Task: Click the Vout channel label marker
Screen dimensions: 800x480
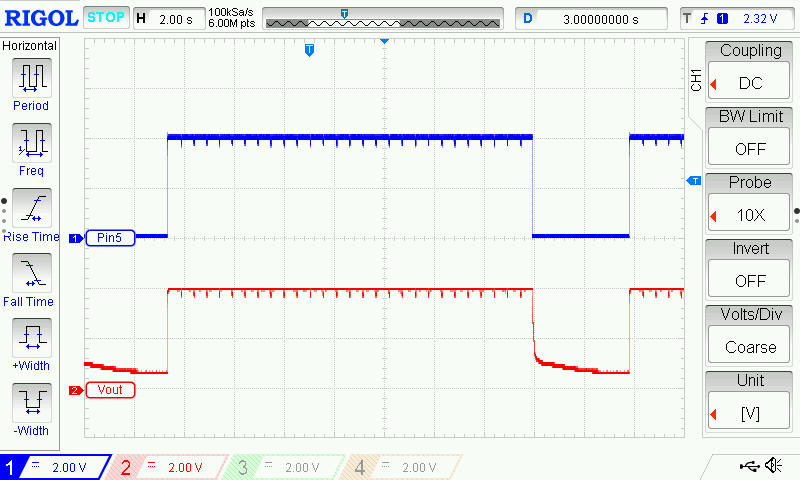Action: click(x=110, y=390)
